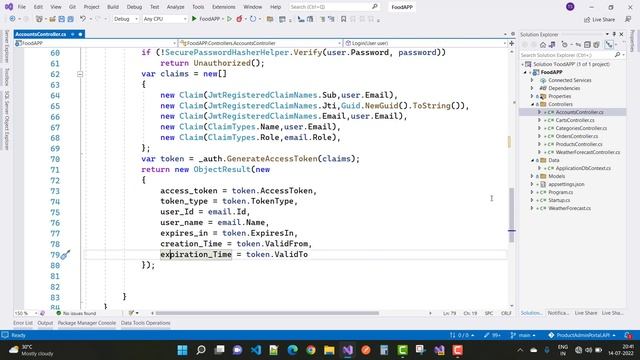Click the user account avatar in title bar
Screen dimensions: 640x360
coord(570,7)
